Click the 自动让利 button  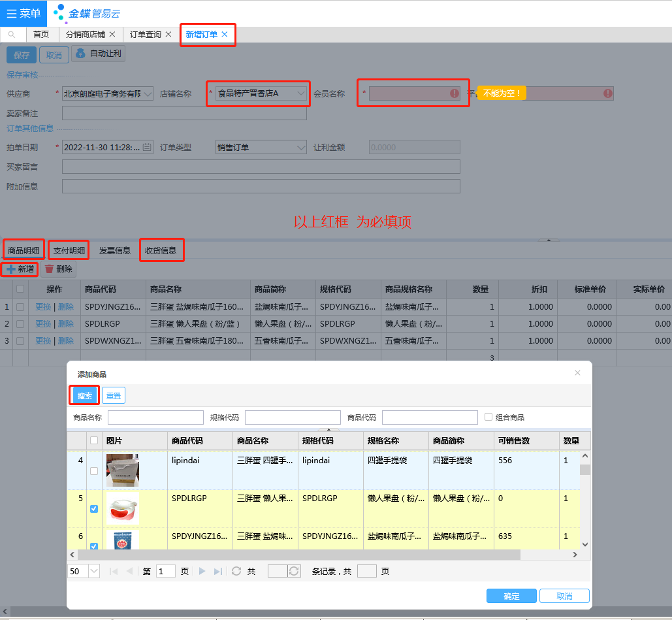tap(98, 54)
